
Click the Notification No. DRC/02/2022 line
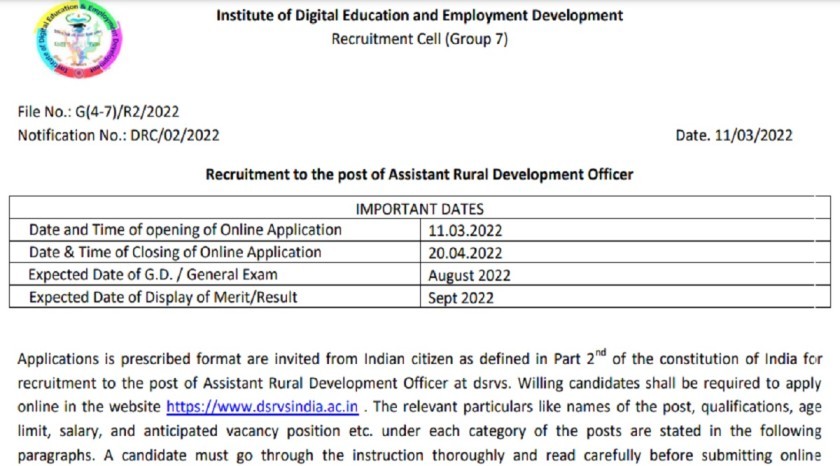point(118,135)
